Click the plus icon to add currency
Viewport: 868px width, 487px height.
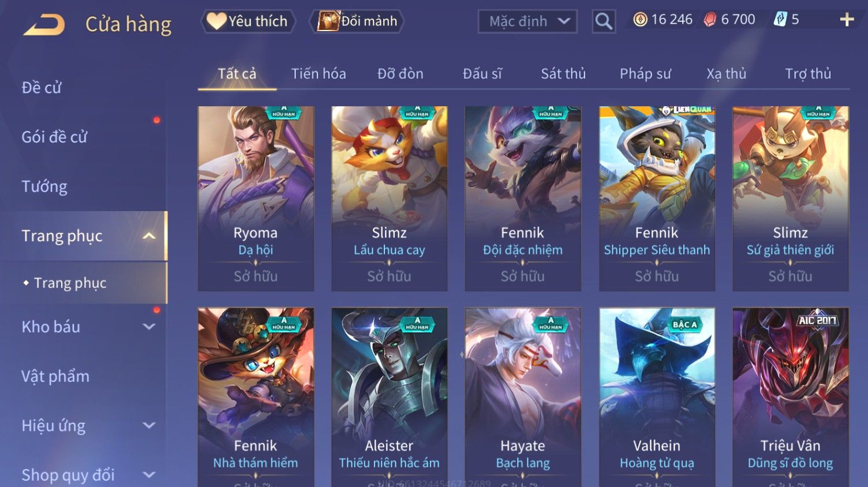point(847,20)
